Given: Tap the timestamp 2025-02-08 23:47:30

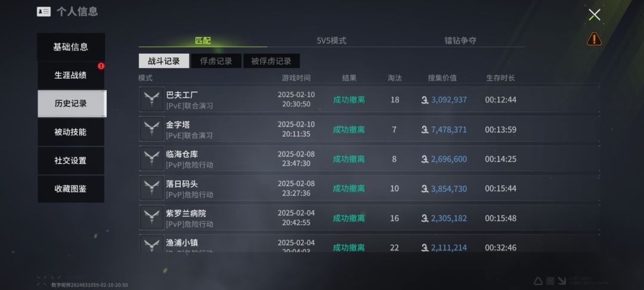Looking at the screenshot, I should click(296, 159).
